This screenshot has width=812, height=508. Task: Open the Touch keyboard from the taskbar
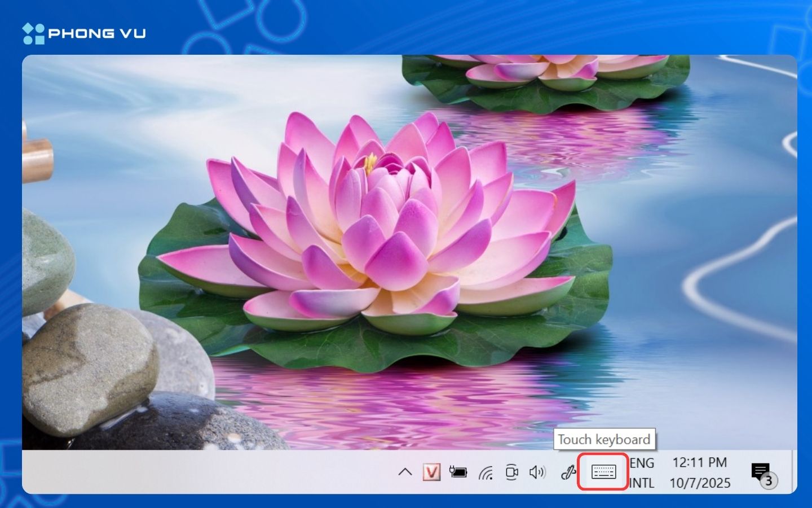pyautogui.click(x=603, y=471)
